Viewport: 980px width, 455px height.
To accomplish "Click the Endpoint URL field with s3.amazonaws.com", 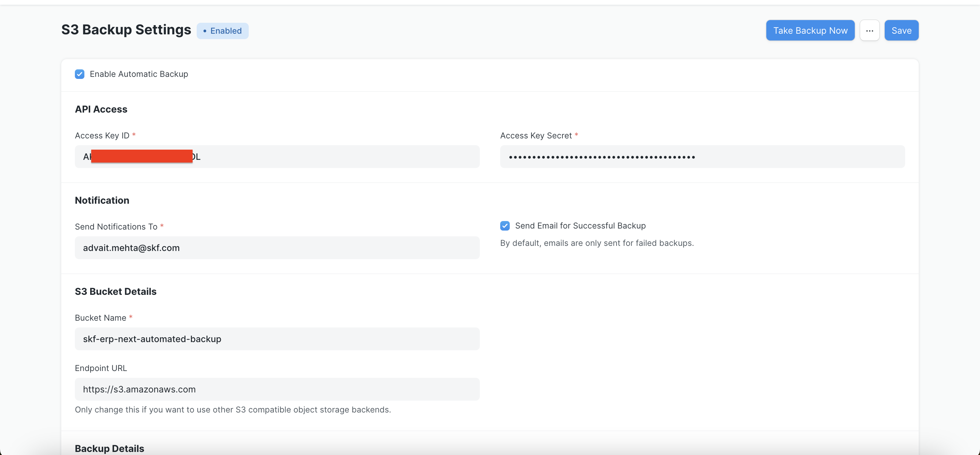I will pyautogui.click(x=277, y=389).
